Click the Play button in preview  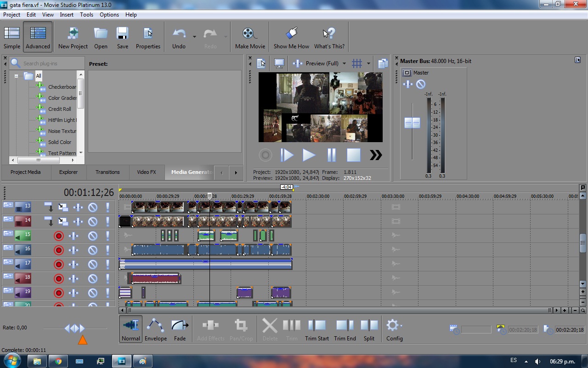tap(309, 155)
